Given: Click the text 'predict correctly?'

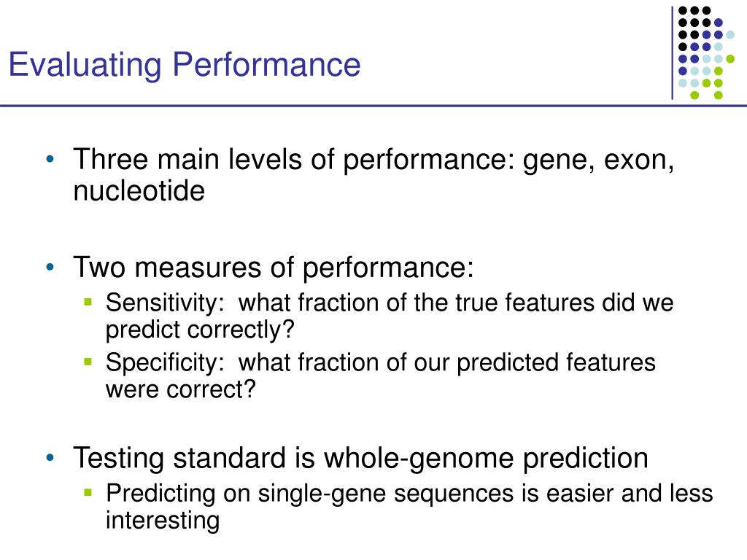Looking at the screenshot, I should click(200, 330).
